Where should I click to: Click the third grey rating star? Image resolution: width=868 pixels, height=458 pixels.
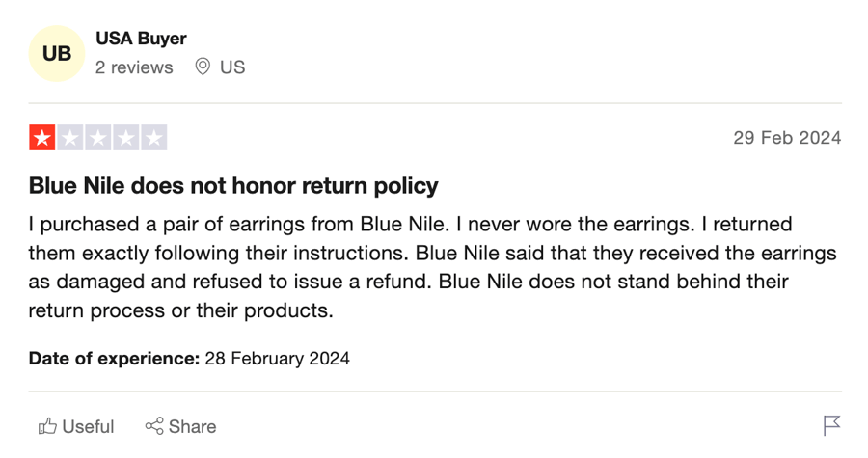coord(98,138)
